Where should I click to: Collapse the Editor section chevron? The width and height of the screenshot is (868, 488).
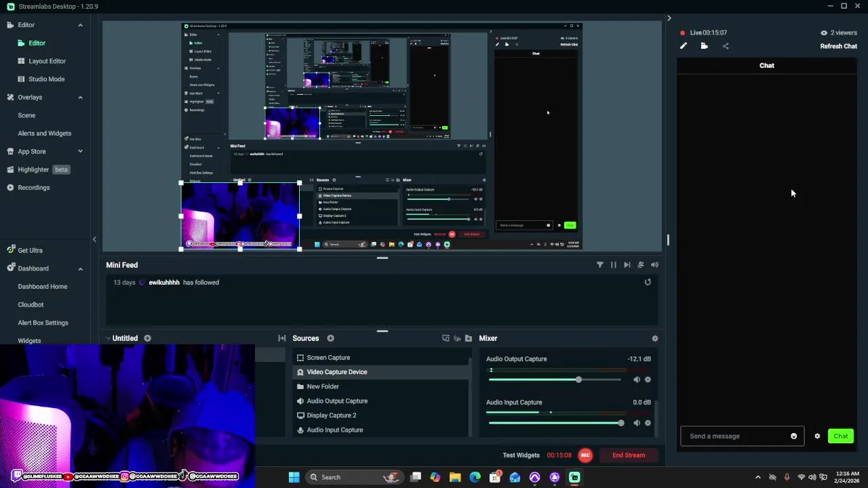(80, 25)
